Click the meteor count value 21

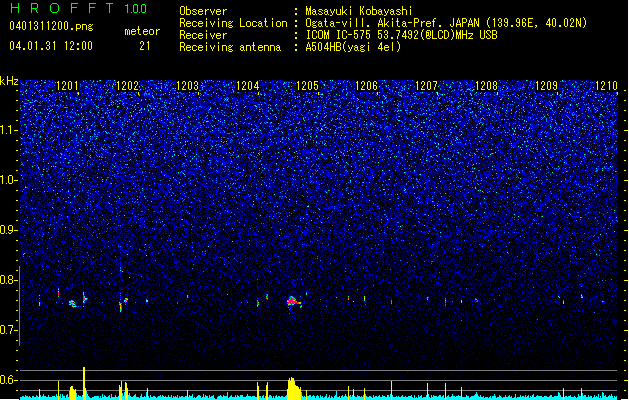point(144,46)
